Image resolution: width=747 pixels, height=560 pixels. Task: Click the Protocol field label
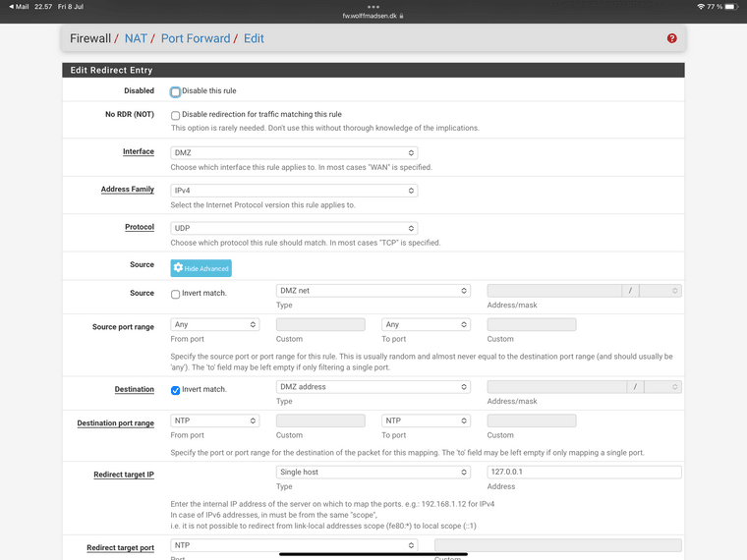(140, 227)
